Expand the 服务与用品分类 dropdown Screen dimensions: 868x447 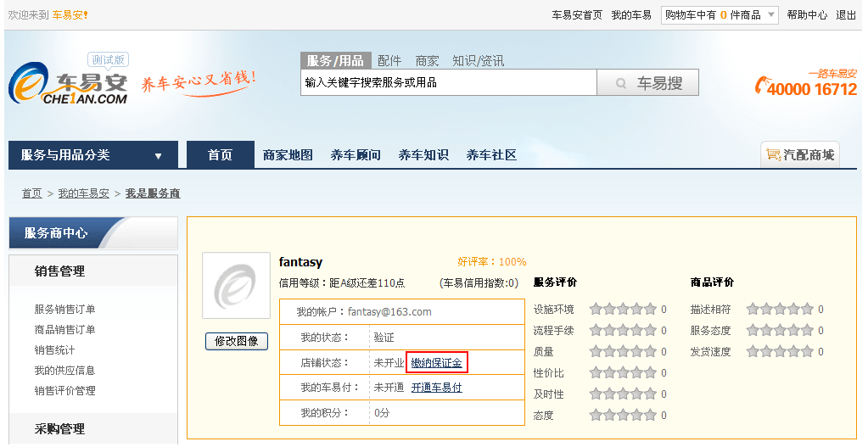pyautogui.click(x=93, y=155)
